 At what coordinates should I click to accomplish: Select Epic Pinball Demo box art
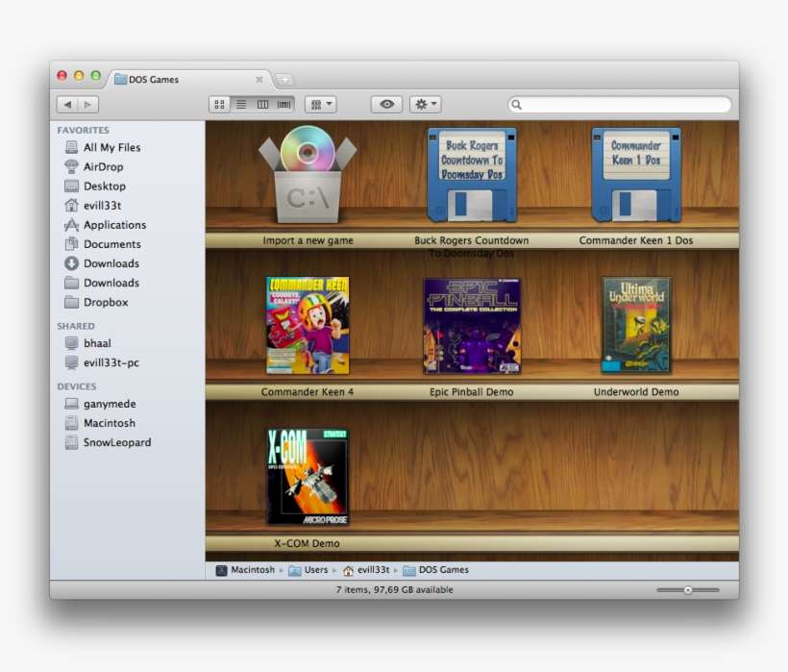coord(472,326)
